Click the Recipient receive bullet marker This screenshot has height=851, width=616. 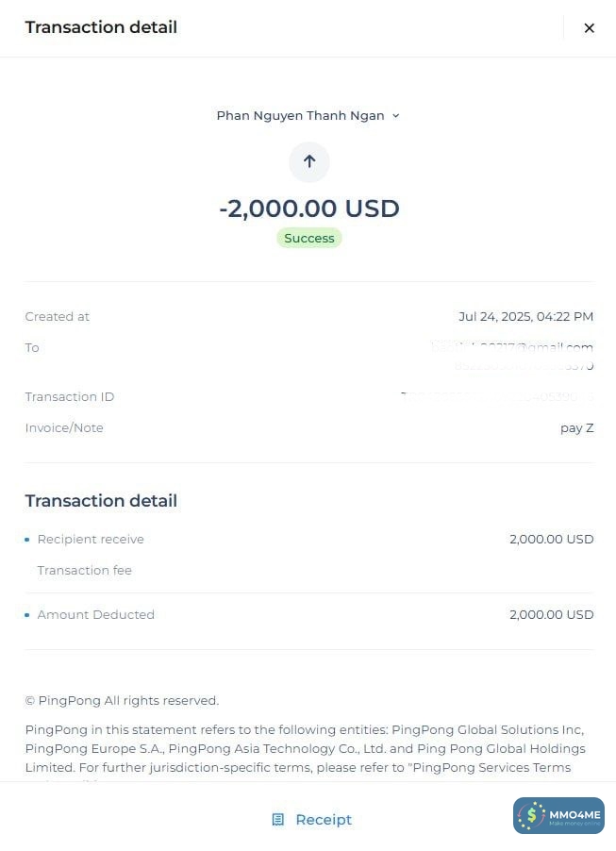(27, 540)
